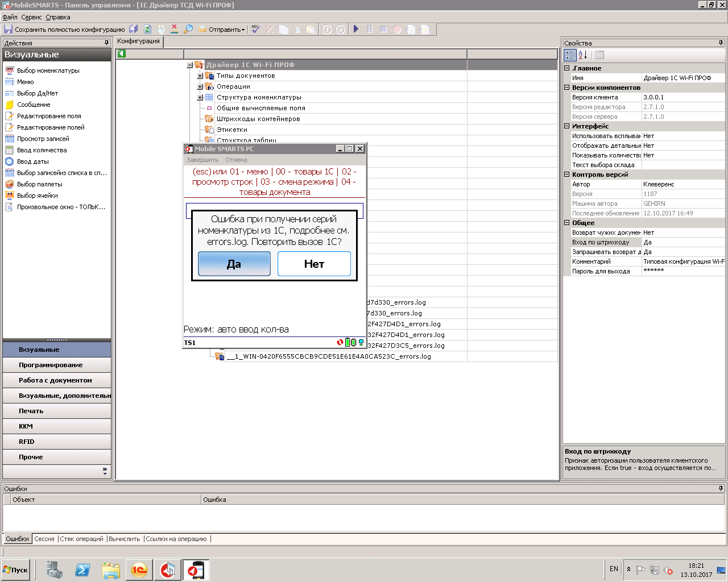
Task: Click the EN language indicator in tray
Action: coord(614,569)
